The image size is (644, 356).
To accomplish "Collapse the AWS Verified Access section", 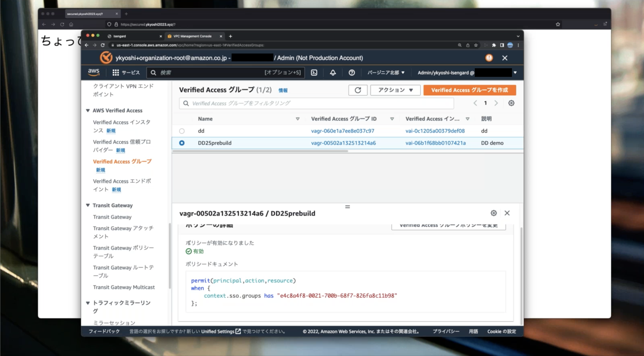I will pos(88,111).
